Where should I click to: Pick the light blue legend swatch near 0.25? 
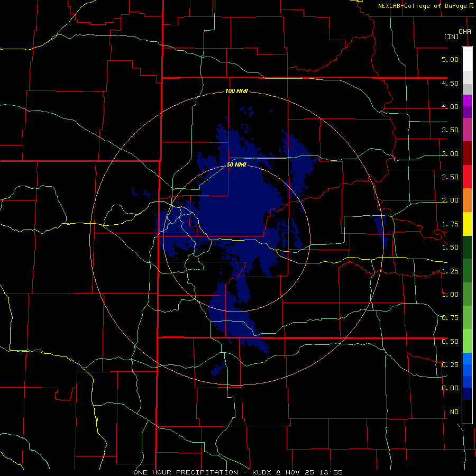(x=467, y=359)
